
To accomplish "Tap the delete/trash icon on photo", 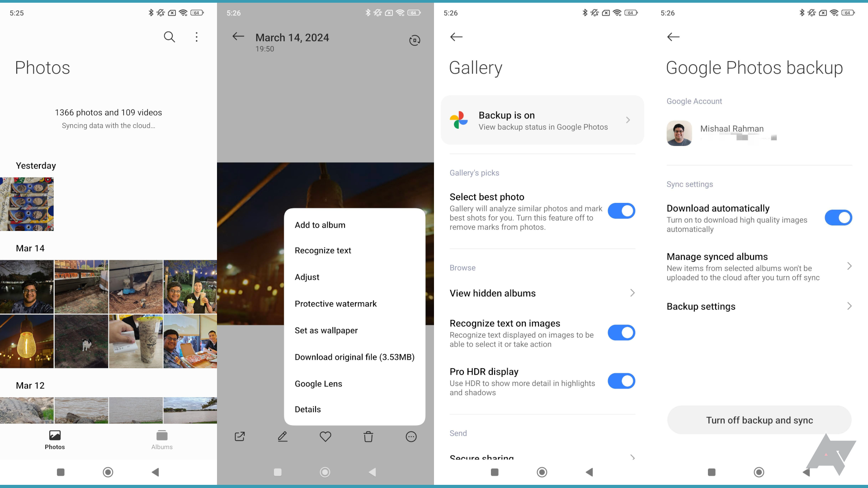I will click(368, 436).
